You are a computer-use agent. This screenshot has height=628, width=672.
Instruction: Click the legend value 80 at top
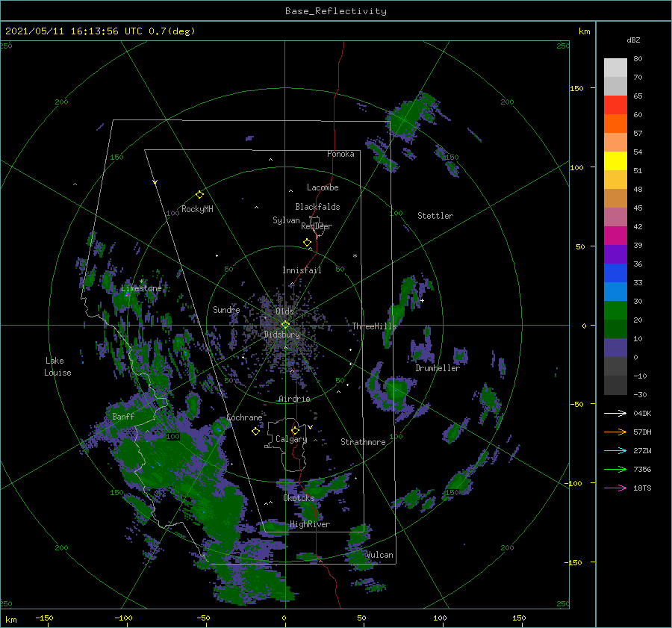click(x=638, y=59)
